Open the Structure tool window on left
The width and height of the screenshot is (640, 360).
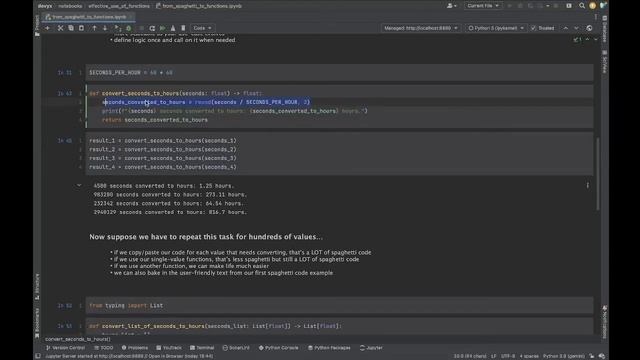point(37,287)
